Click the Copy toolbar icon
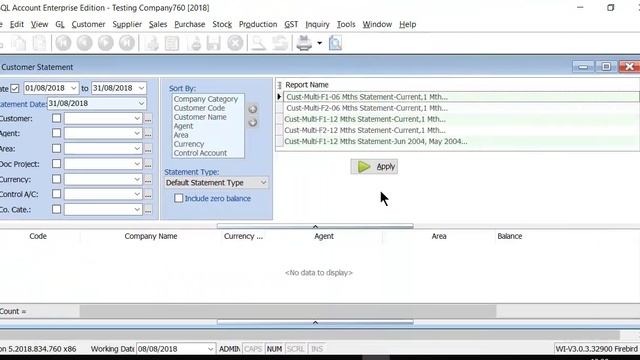This screenshot has width=640, height=360. point(19,43)
